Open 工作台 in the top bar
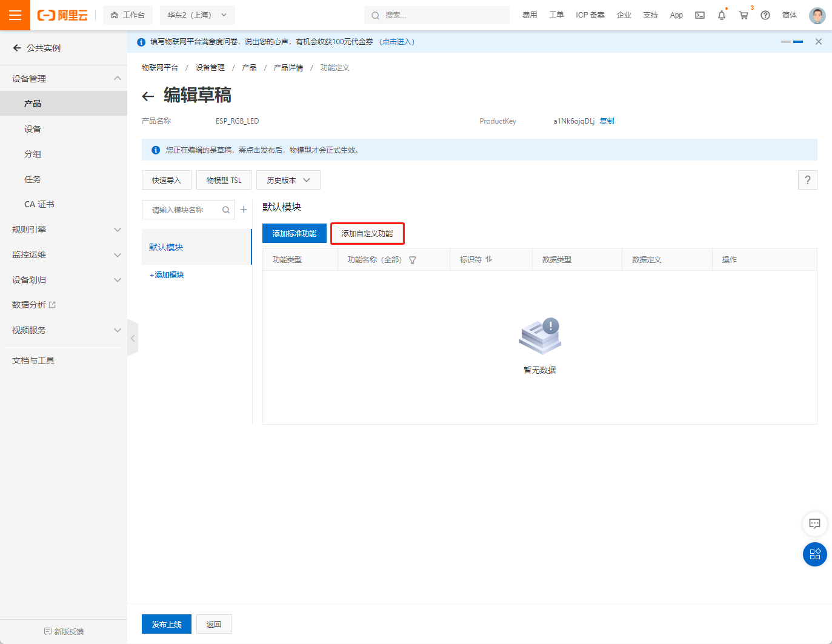The height and width of the screenshot is (644, 832). pyautogui.click(x=127, y=15)
